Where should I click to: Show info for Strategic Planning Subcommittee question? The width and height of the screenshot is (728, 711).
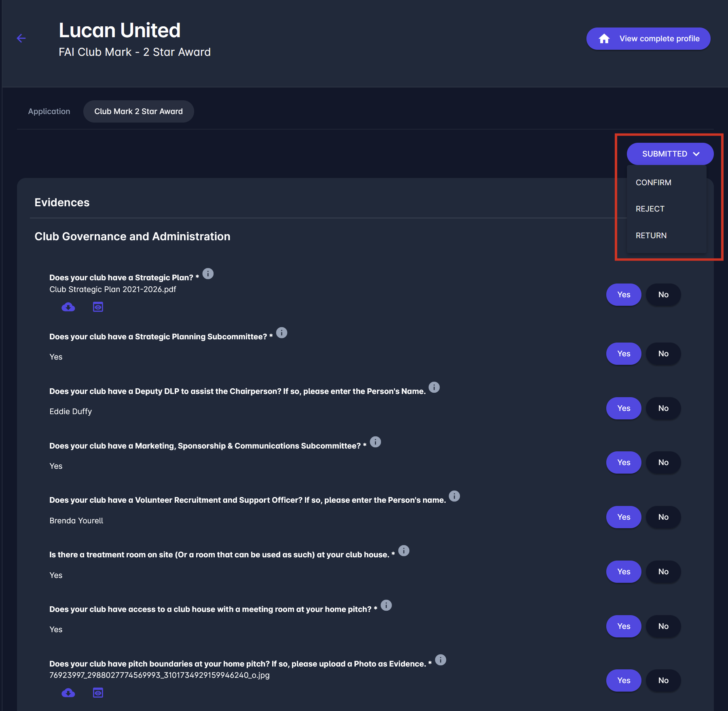[x=281, y=333]
